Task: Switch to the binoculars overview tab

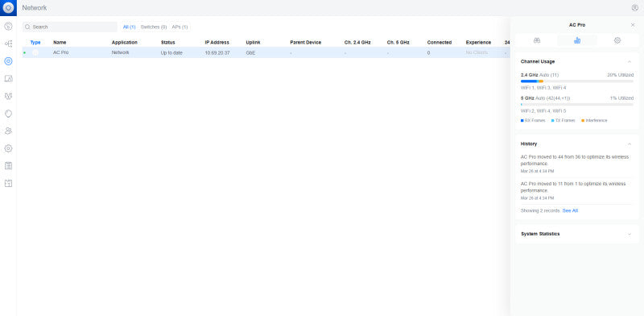Action: pos(537,40)
